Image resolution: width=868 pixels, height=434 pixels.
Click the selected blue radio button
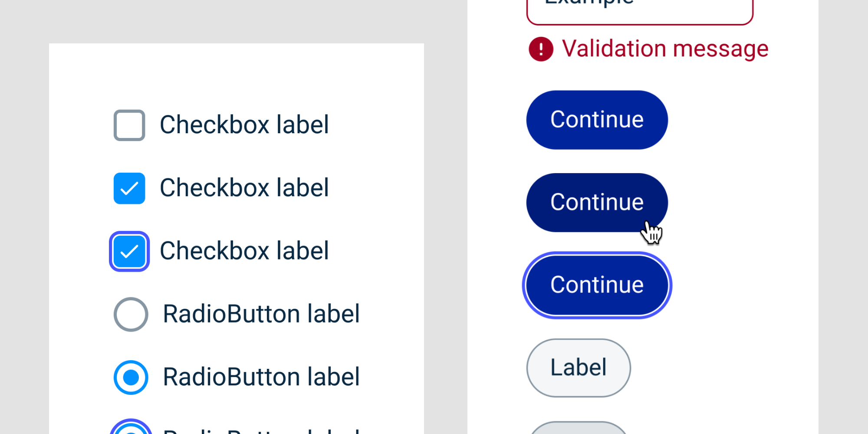(x=131, y=377)
